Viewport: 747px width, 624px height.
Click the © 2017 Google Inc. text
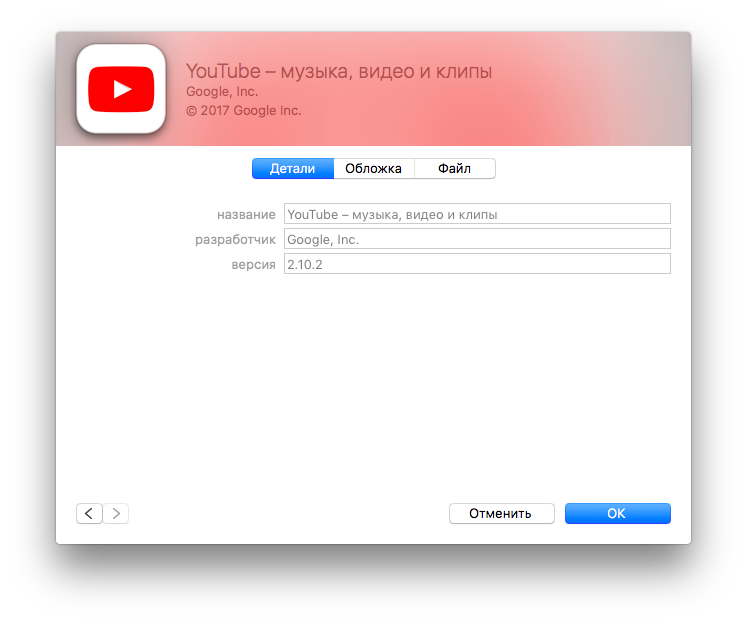[243, 111]
